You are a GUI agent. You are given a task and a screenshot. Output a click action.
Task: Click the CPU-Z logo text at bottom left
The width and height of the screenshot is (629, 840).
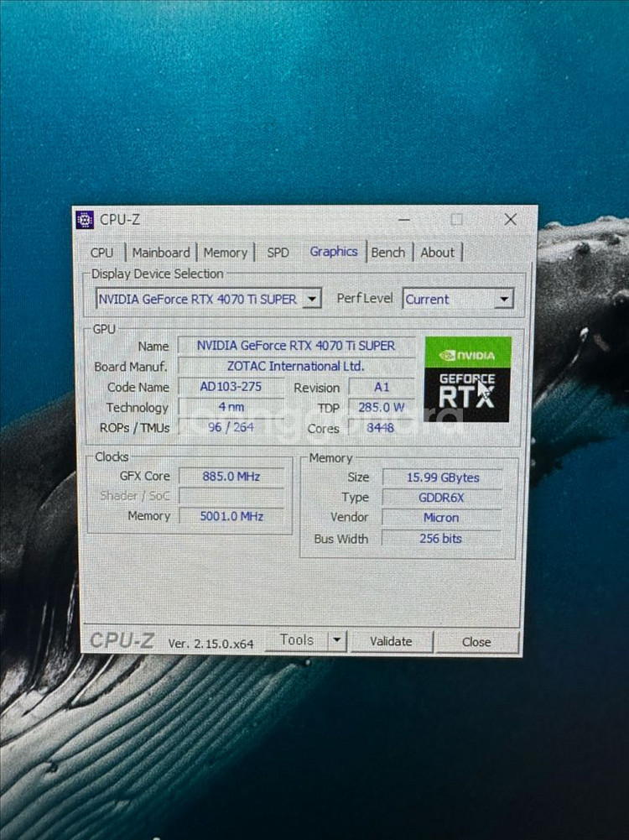[122, 641]
